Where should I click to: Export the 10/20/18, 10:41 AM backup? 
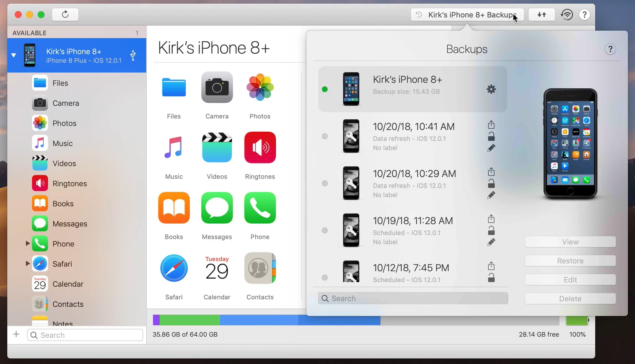491,125
